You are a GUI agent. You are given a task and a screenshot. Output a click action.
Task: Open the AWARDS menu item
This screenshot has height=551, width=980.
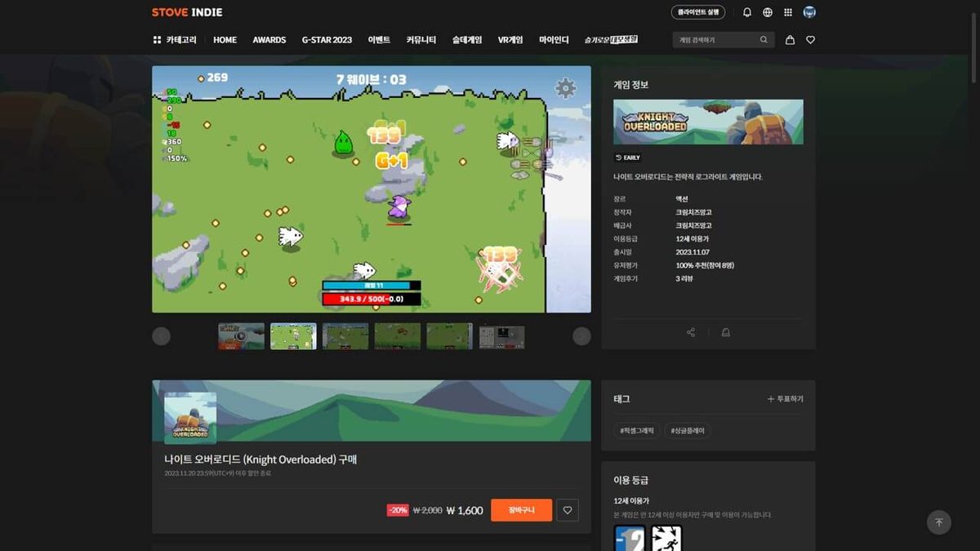point(269,40)
